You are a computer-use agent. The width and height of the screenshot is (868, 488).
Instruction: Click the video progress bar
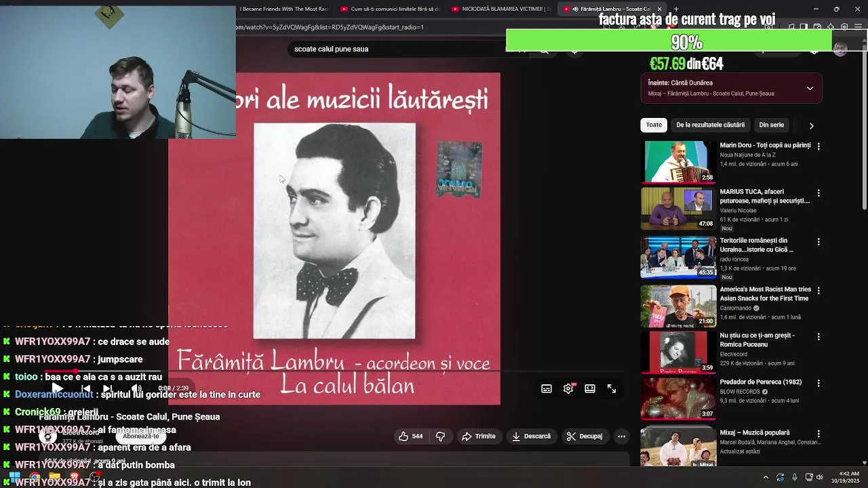[334, 371]
